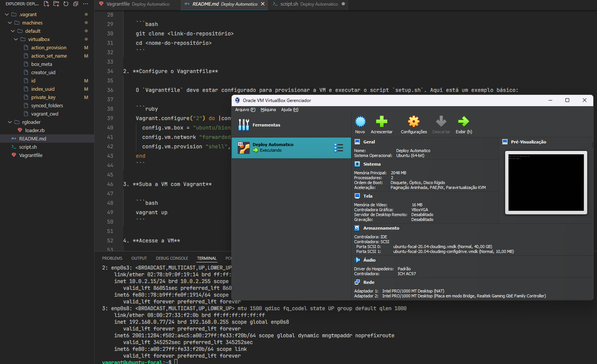This screenshot has width=597, height=364.
Task: Click the Novo toolbar icon in VirtualBox
Action: click(x=360, y=122)
